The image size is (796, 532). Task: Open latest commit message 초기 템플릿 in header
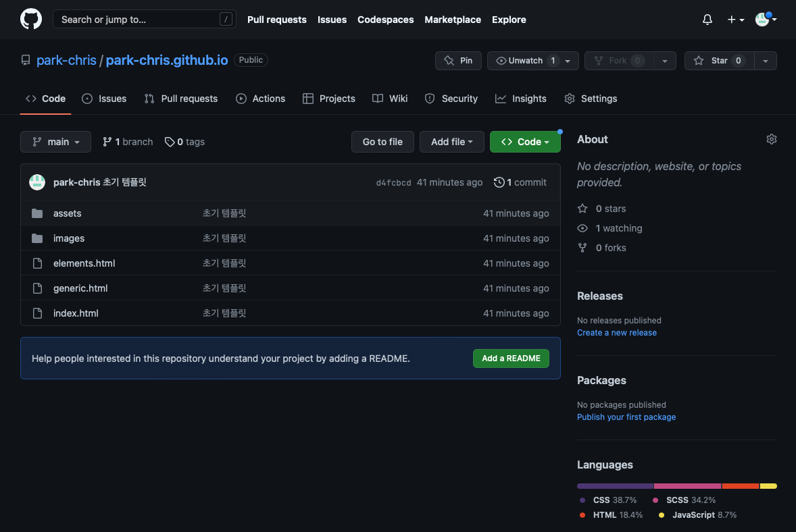(125, 182)
